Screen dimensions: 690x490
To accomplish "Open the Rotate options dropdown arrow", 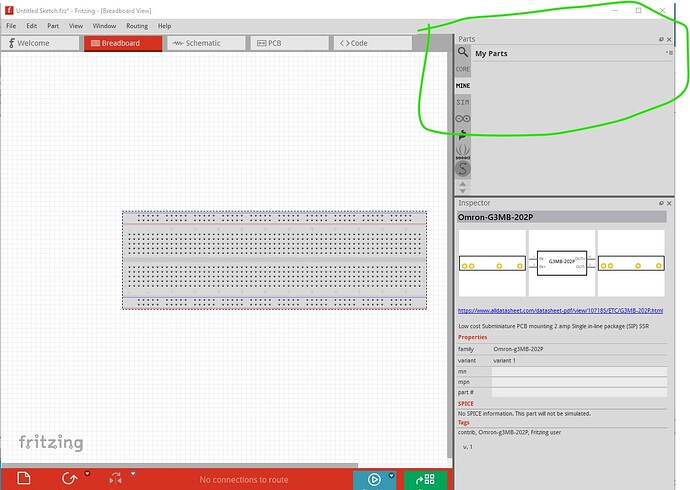I will [x=88, y=474].
